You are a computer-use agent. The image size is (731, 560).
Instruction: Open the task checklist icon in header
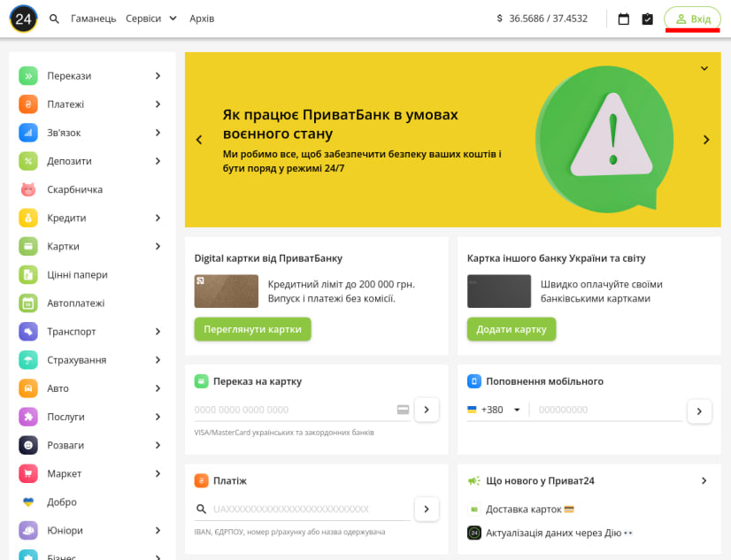(648, 19)
